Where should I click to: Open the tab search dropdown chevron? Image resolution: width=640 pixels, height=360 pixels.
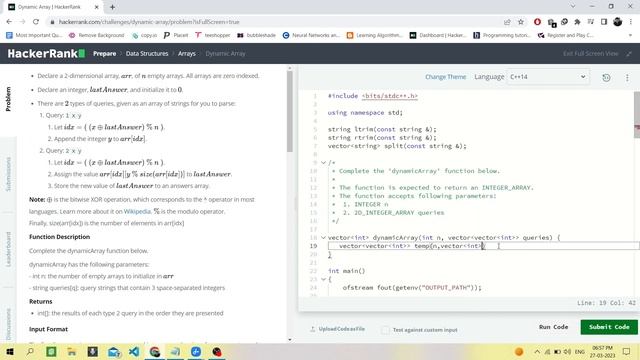[x=573, y=7]
